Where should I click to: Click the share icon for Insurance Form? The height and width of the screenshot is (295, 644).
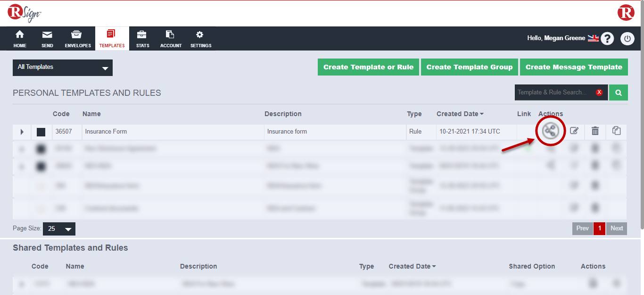click(x=550, y=131)
